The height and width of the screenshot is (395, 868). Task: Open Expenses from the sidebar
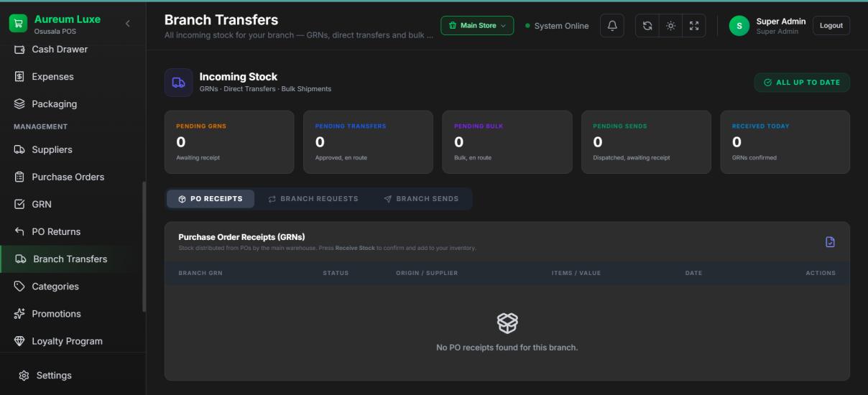point(72,77)
